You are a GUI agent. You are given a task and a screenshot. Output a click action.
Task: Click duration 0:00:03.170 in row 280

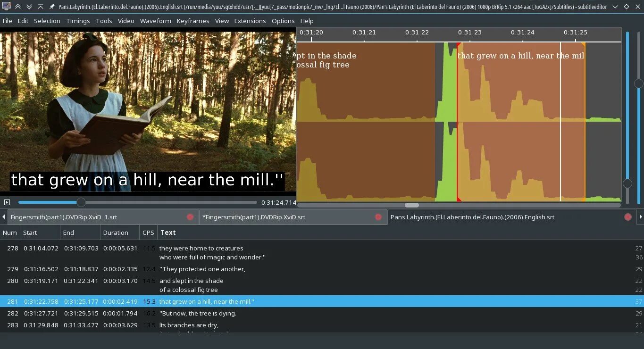click(x=120, y=281)
